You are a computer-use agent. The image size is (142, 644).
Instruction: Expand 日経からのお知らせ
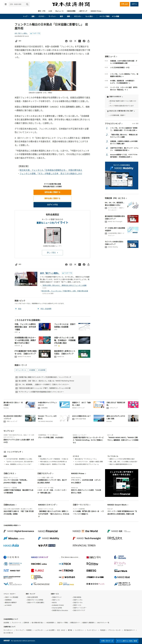click(x=116, y=97)
